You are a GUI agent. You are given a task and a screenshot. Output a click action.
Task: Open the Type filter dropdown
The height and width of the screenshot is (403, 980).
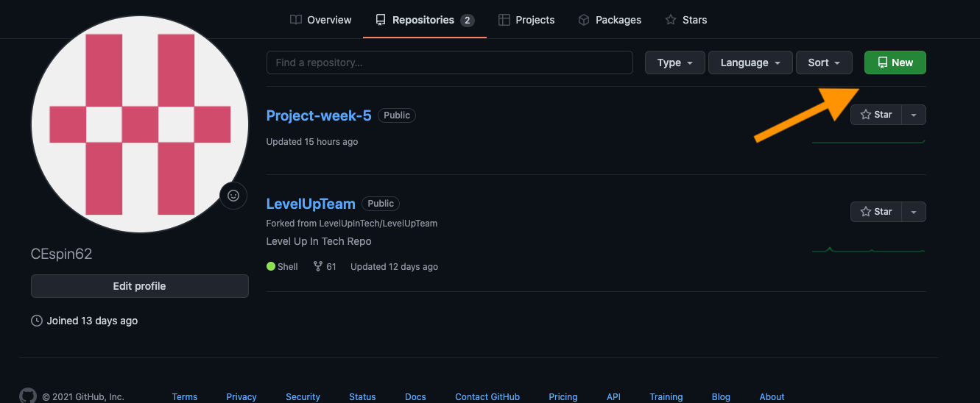point(675,63)
